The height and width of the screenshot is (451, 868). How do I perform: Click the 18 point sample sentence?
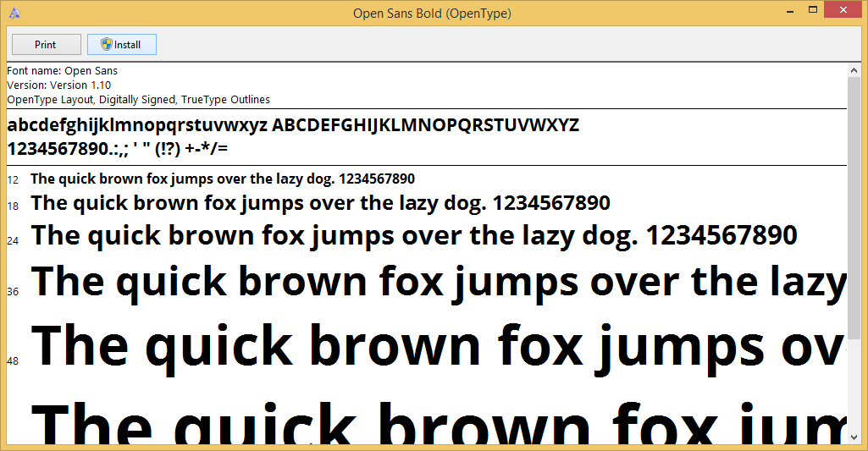pyautogui.click(x=320, y=203)
